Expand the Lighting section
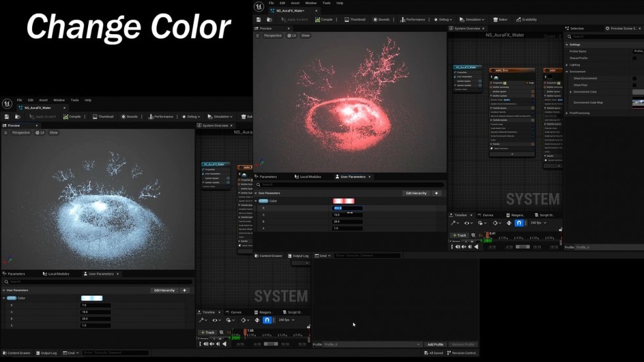 (567, 65)
